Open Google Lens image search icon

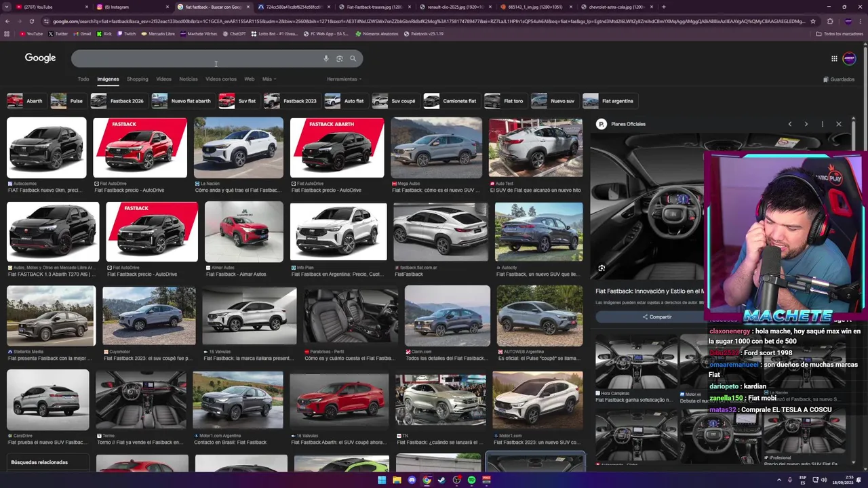(x=339, y=58)
